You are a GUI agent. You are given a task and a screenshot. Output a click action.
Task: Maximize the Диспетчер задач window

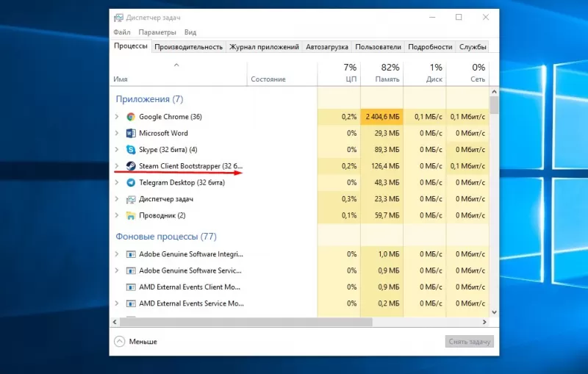click(459, 17)
